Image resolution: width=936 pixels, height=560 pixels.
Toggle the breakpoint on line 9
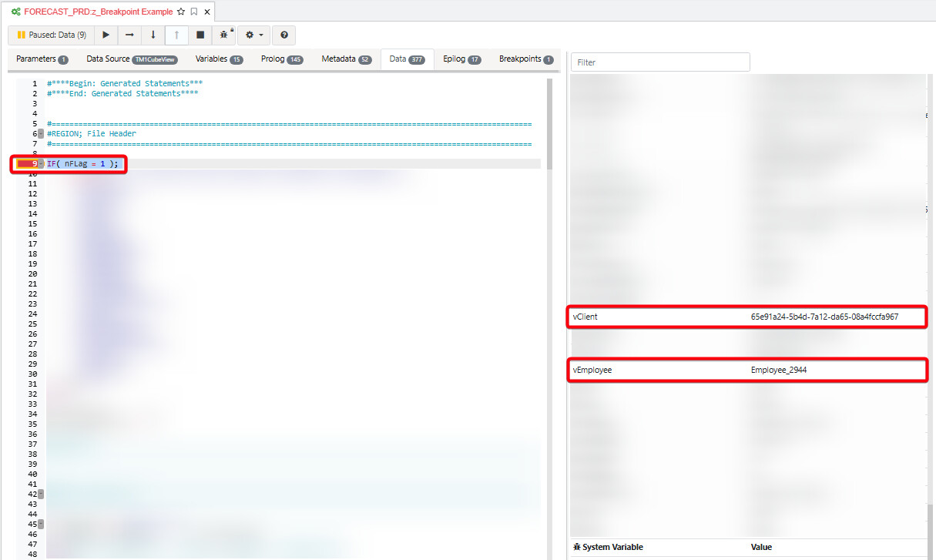click(x=26, y=164)
